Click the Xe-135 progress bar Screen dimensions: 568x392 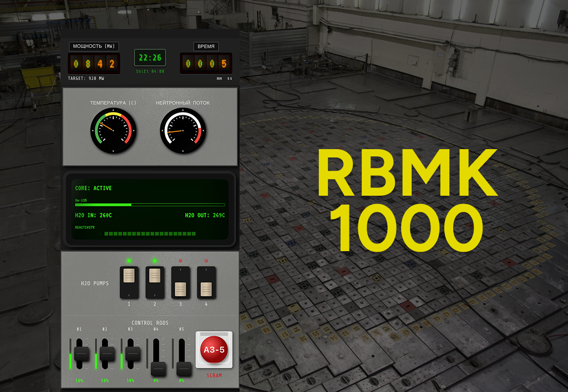(150, 205)
